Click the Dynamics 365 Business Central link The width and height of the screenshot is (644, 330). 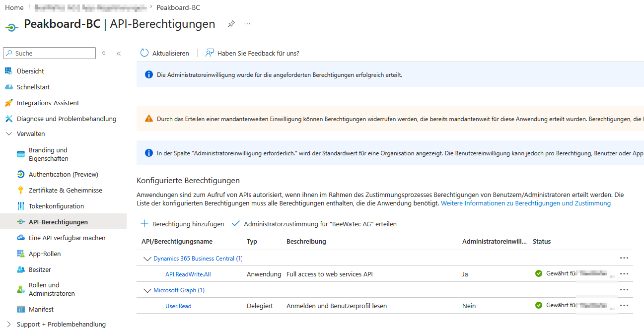[x=198, y=258]
